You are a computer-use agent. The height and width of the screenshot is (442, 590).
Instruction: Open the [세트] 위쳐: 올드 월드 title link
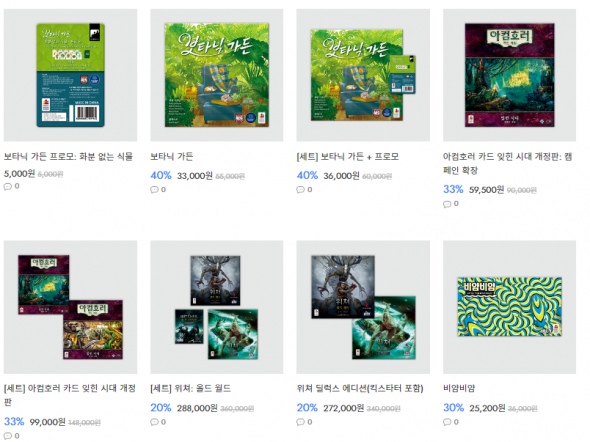(190, 388)
